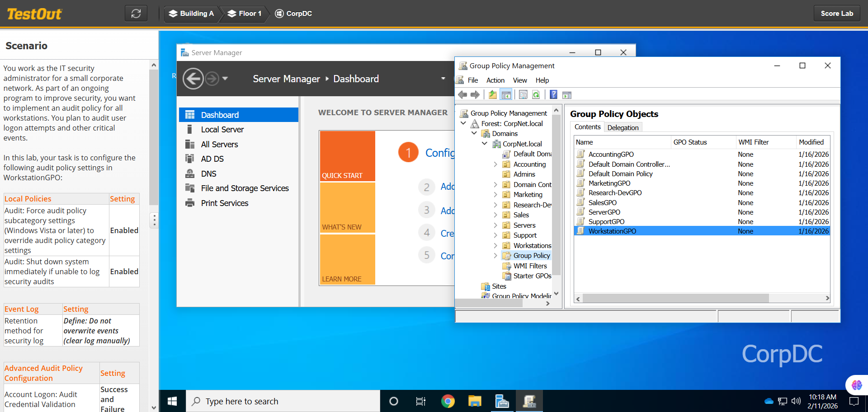The image size is (868, 412).
Task: Select the WorkstationGPO row icon
Action: tap(580, 231)
